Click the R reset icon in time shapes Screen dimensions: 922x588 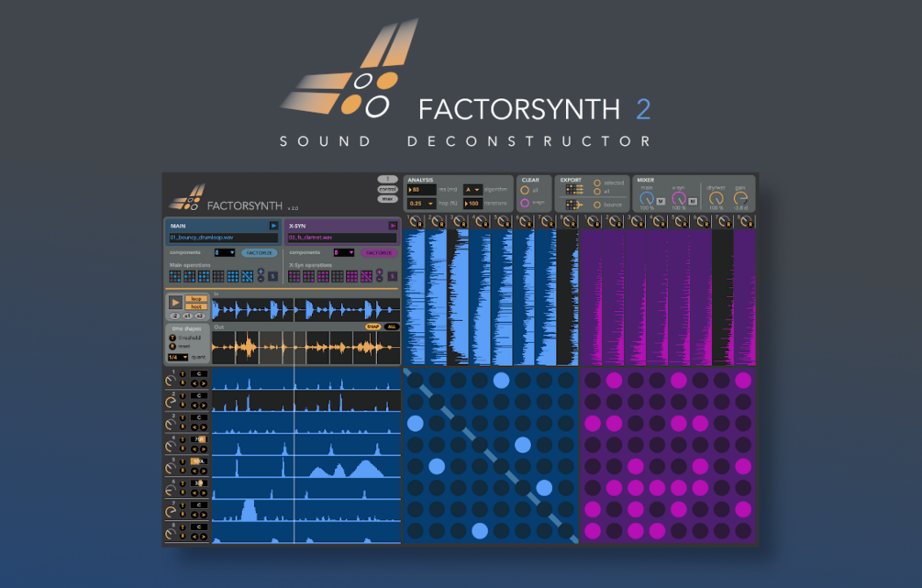pos(172,347)
